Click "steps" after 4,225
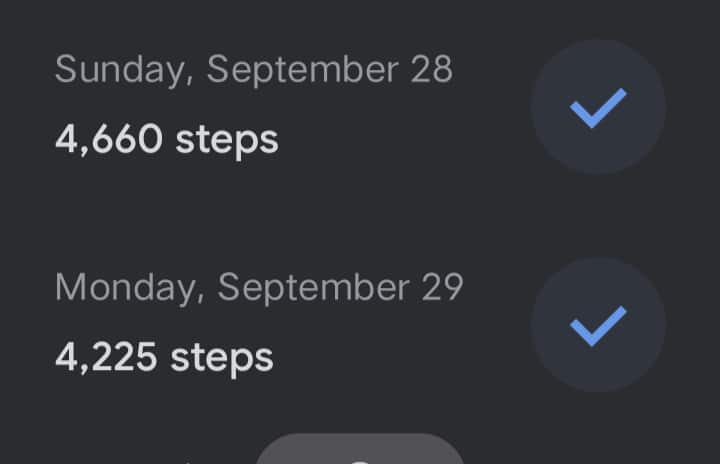 tap(223, 357)
